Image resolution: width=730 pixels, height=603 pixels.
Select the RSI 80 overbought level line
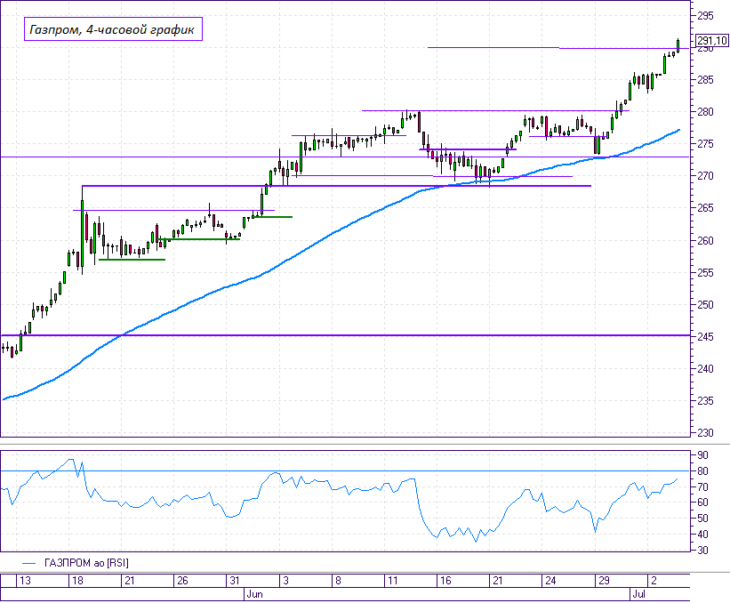pos(345,471)
